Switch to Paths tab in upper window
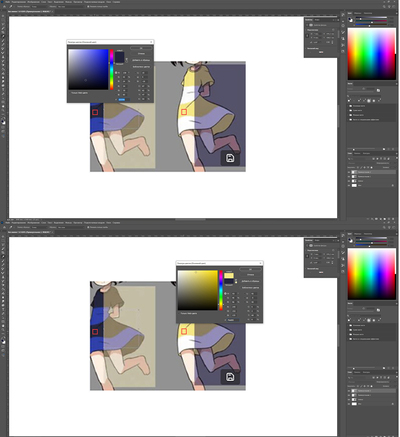This screenshot has width=400, height=437. pyautogui.click(x=366, y=153)
